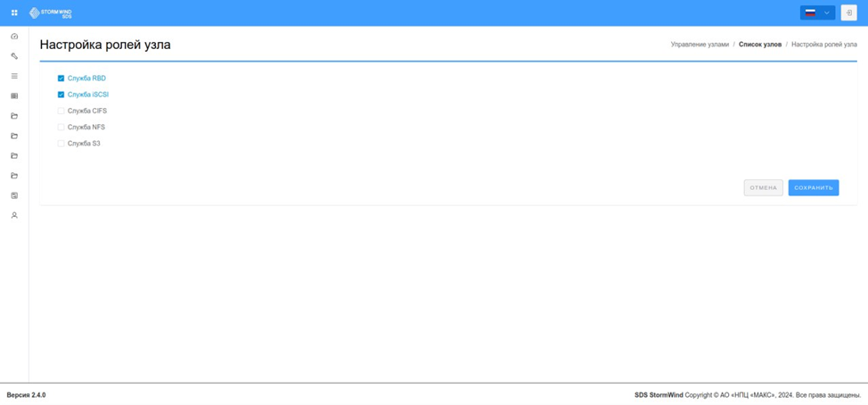Viewport: 868px width, 405px height.
Task: Click the StormWind SDS logo
Action: tap(51, 12)
